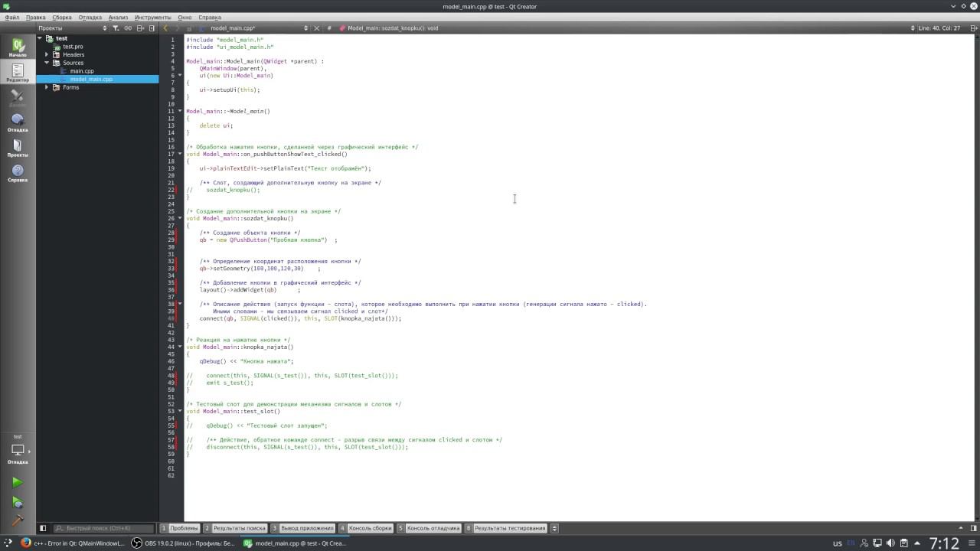Click the us keyboard layout indicator

(838, 543)
